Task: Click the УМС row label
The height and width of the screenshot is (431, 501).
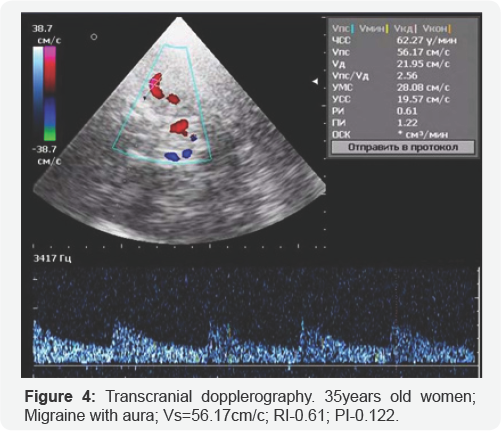Action: coord(342,88)
